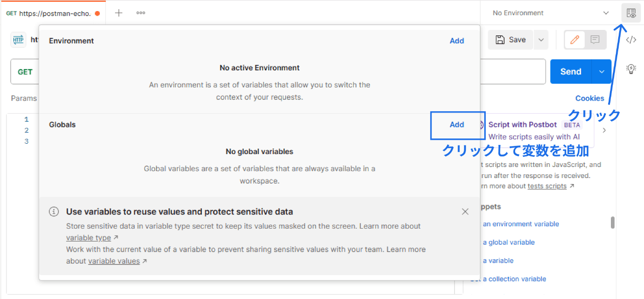This screenshot has height=299, width=644.
Task: Click the Save button
Action: point(511,40)
